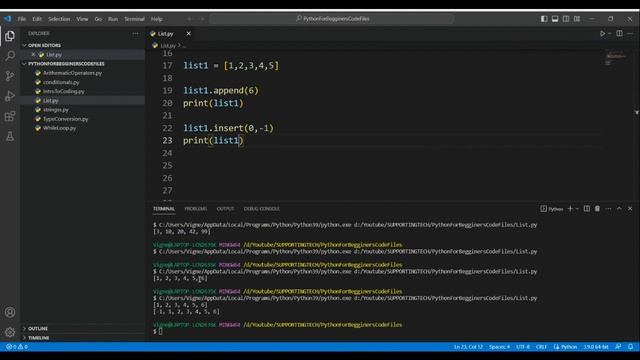
Task: Maximize the panel size chevron
Action: coord(619,209)
